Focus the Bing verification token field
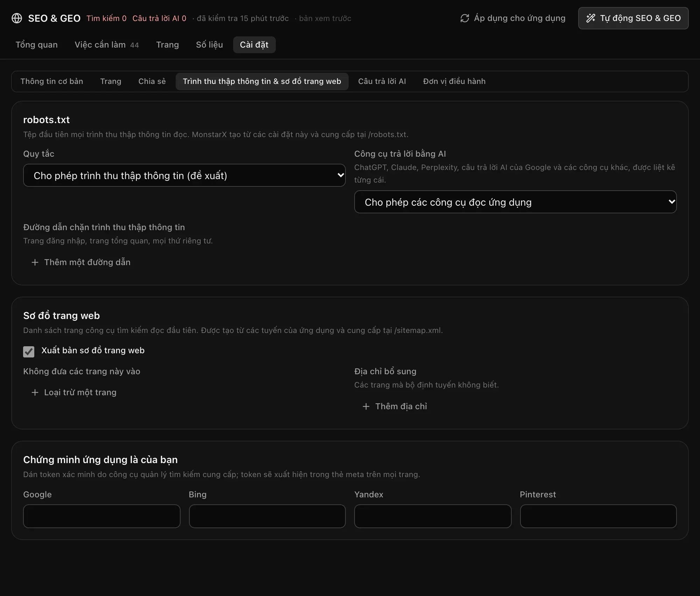 [x=267, y=516]
